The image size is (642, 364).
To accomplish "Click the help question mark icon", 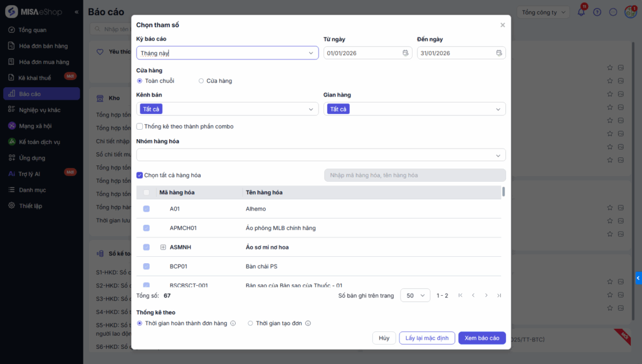I will coord(597,12).
